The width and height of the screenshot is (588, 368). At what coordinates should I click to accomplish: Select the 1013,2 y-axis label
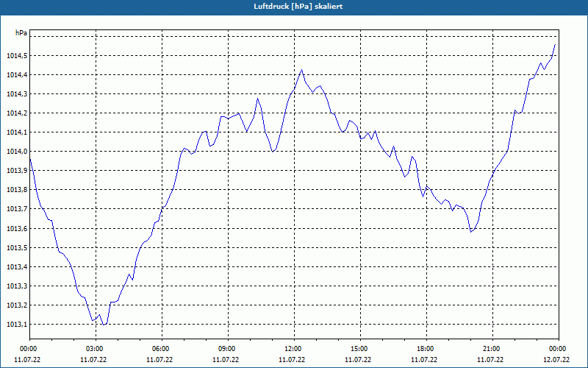[17, 305]
